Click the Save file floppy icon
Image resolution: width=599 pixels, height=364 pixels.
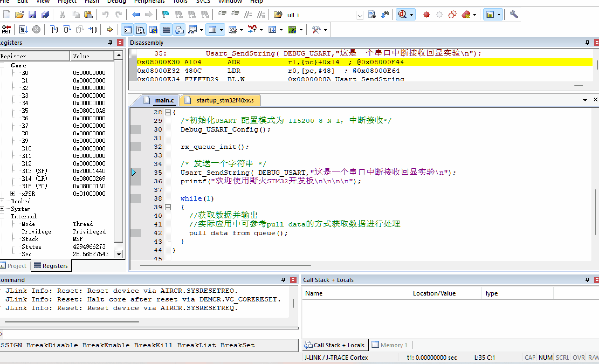point(32,15)
